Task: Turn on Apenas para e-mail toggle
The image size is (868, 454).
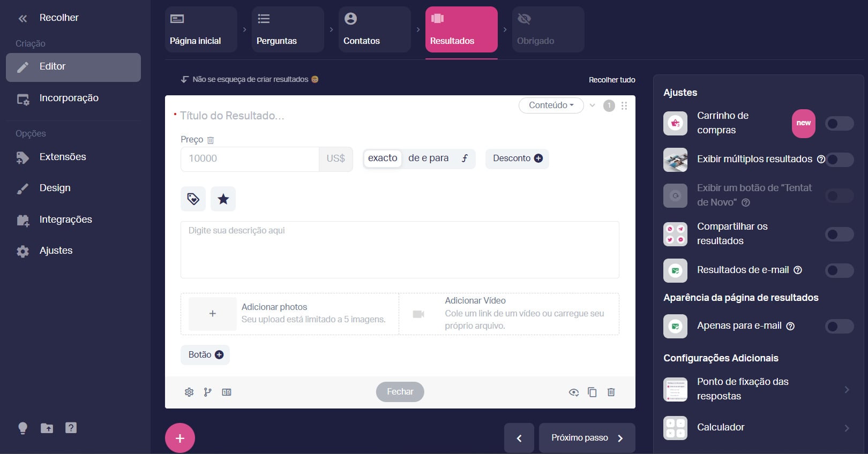Action: tap(839, 326)
